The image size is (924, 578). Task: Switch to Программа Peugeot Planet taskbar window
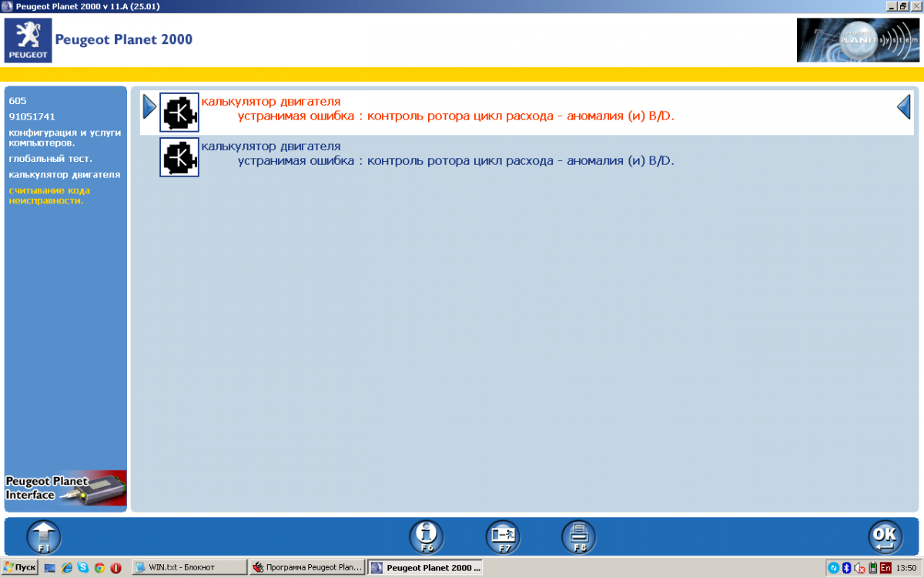(x=307, y=567)
